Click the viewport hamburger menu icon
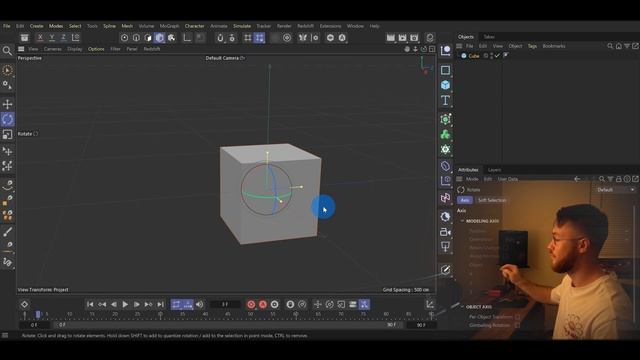The width and height of the screenshot is (640, 360). (21, 49)
